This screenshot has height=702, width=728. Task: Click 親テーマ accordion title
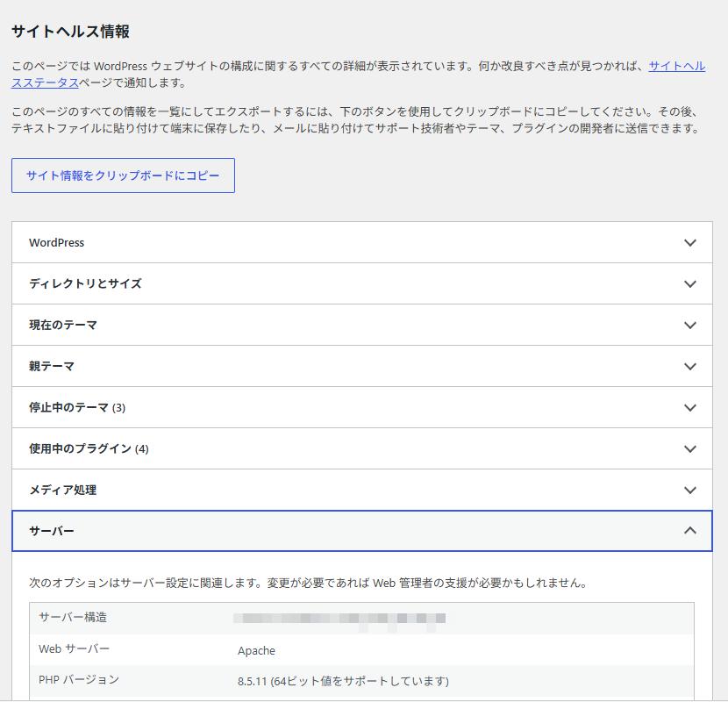tap(52, 367)
